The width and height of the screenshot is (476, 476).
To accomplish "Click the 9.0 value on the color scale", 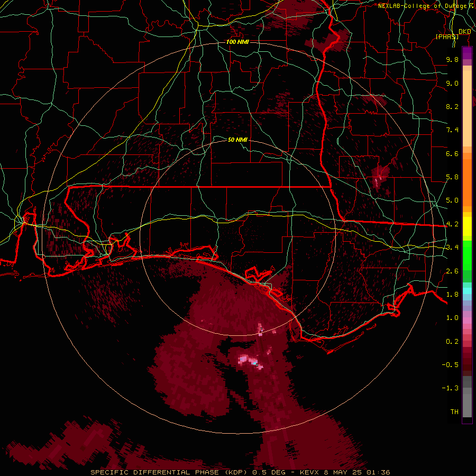I will [x=452, y=83].
